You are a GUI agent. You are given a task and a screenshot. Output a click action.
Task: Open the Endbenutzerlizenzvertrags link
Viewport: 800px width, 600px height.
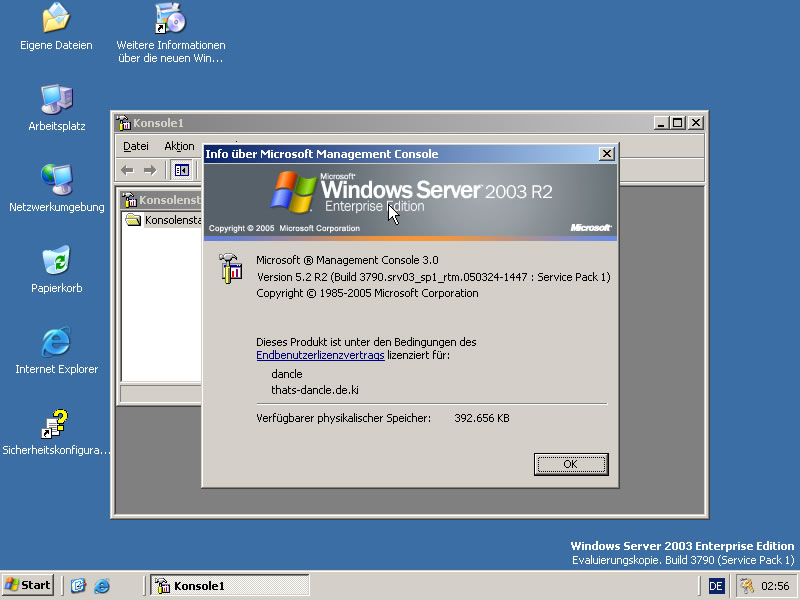click(320, 355)
